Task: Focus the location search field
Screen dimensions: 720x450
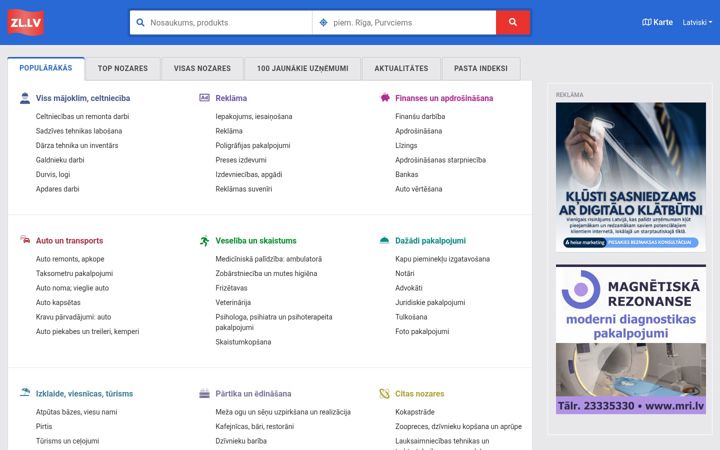Action: [x=404, y=22]
